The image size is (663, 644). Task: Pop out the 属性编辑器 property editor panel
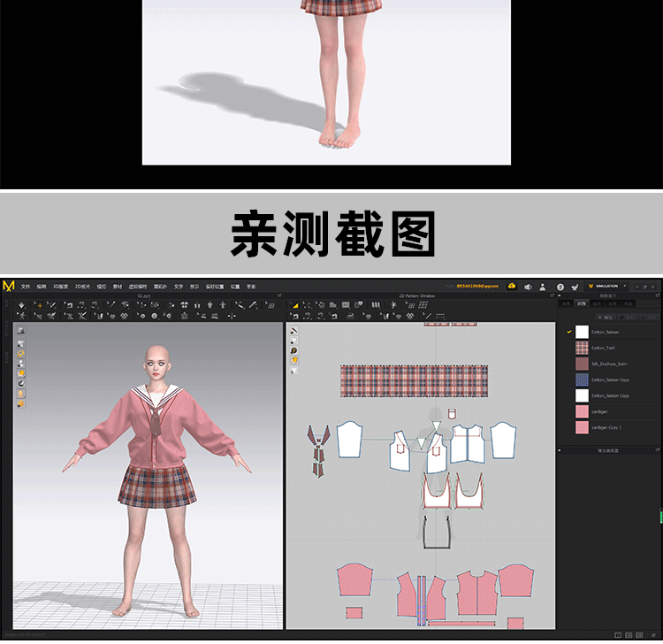click(x=657, y=450)
